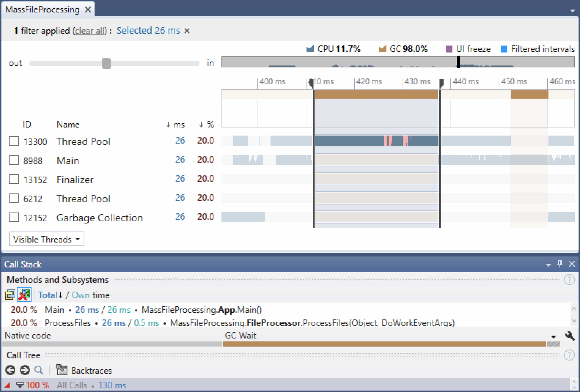Navigate back in the Call Tree
Image resolution: width=580 pixels, height=392 pixels.
coord(10,370)
